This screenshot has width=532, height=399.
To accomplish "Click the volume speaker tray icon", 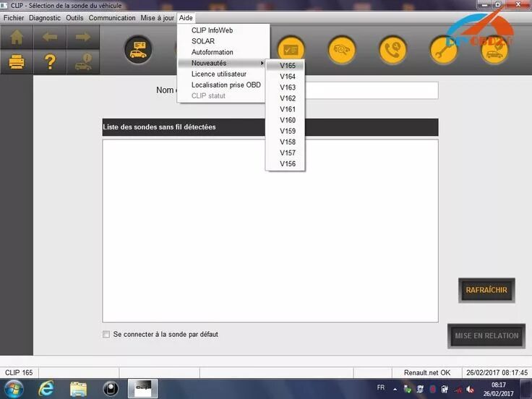I will [471, 390].
